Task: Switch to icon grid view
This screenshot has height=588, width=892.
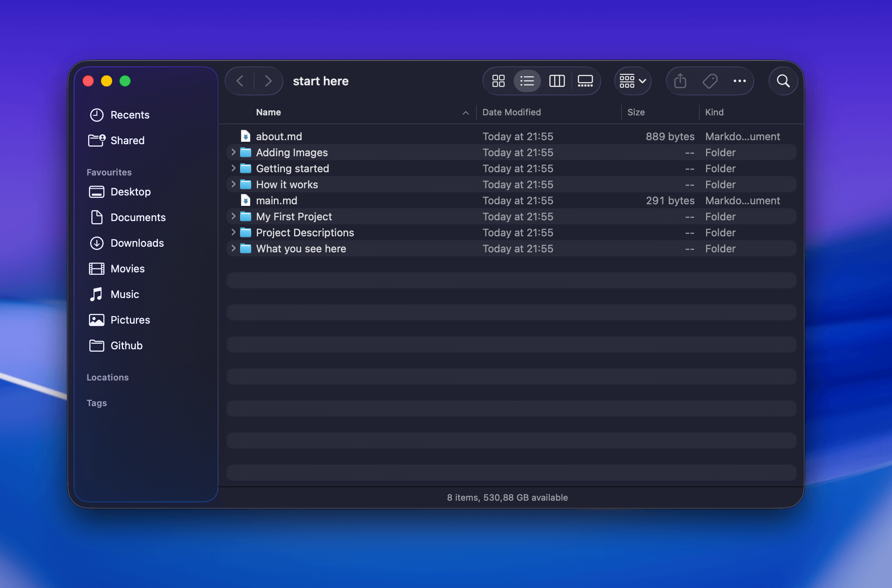Action: pos(498,81)
